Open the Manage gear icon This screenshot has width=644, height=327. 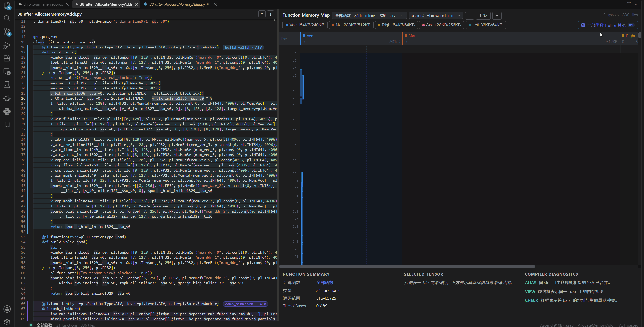coord(7,322)
